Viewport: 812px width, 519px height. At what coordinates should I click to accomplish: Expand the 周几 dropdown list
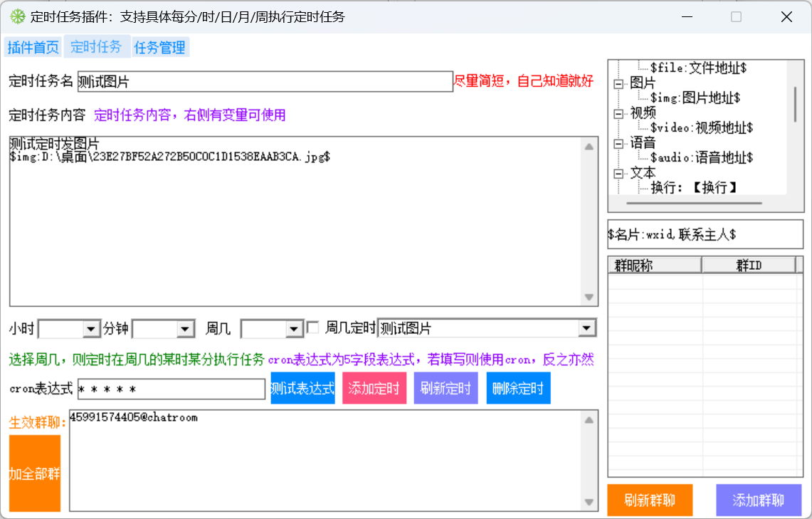coord(294,328)
